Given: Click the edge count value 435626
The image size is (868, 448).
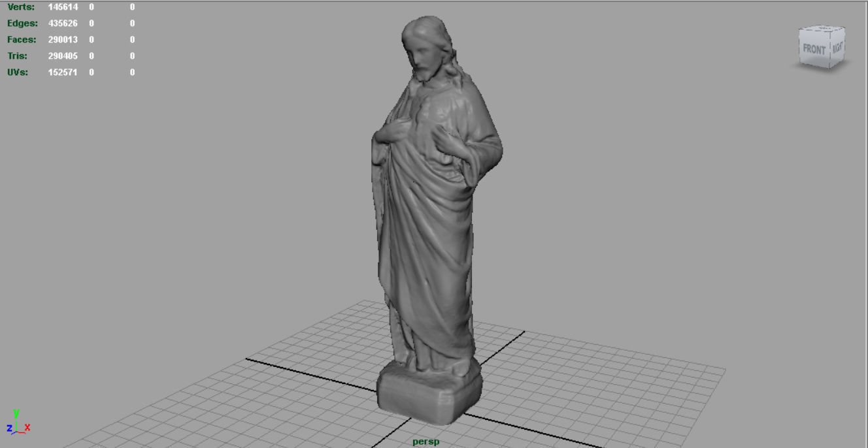Looking at the screenshot, I should click(63, 24).
